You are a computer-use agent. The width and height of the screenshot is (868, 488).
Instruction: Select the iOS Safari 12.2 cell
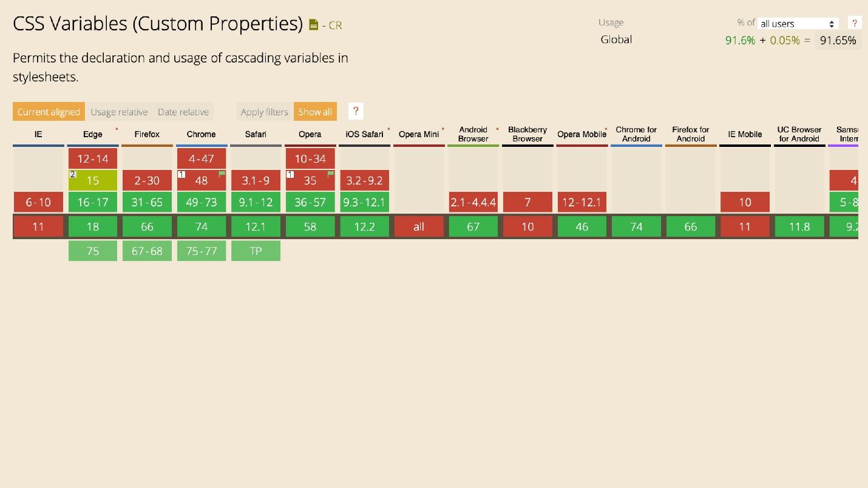tap(364, 226)
